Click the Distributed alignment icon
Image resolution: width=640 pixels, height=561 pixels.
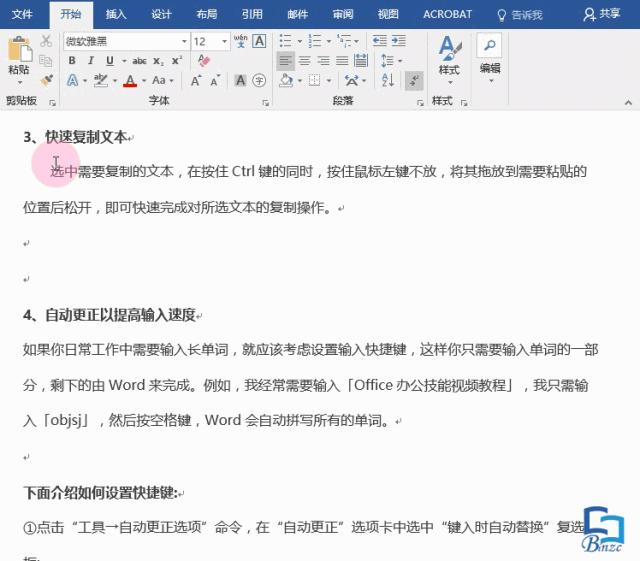361,61
